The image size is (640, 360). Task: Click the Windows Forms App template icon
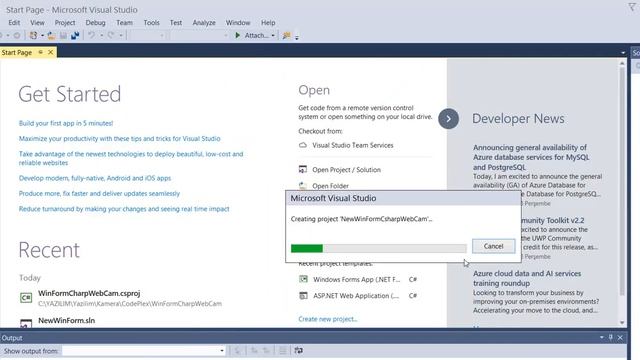coord(303,279)
